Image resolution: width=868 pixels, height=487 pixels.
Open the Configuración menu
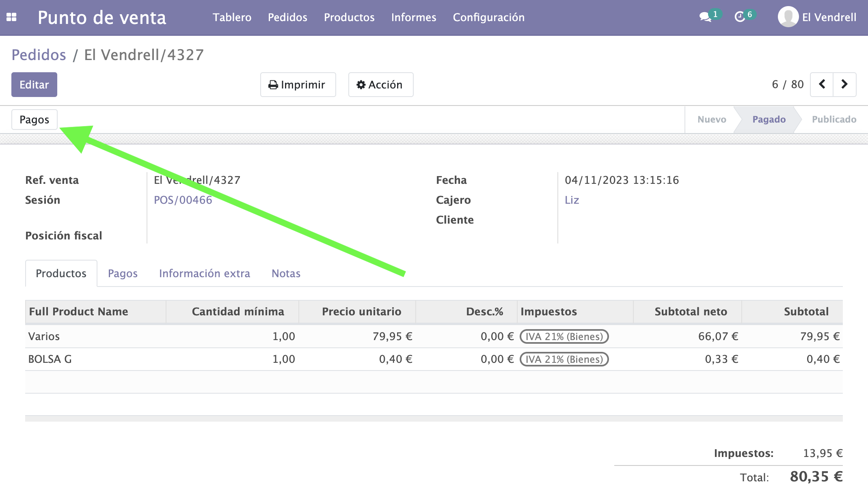(x=488, y=17)
